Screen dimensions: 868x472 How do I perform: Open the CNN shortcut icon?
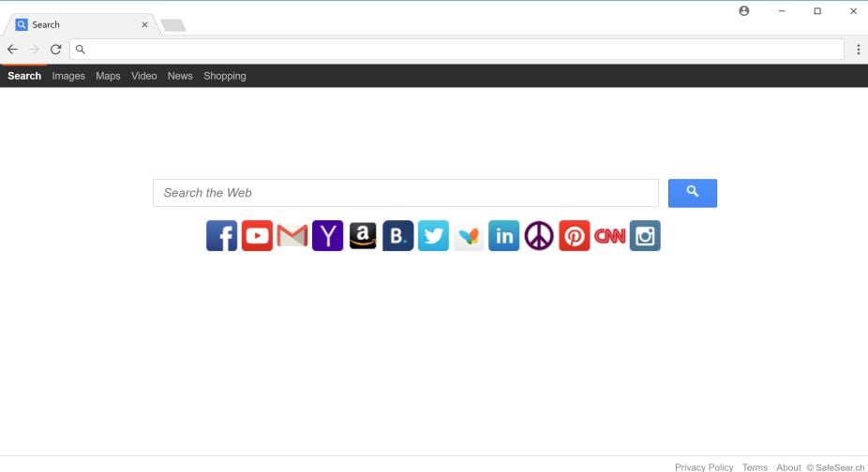pos(609,236)
